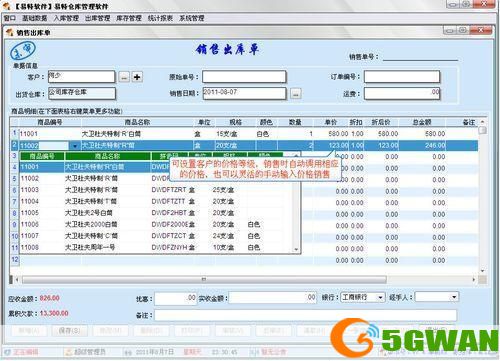The width and height of the screenshot is (500, 361).
Task: Click the 折后价 column header
Action: click(x=381, y=122)
